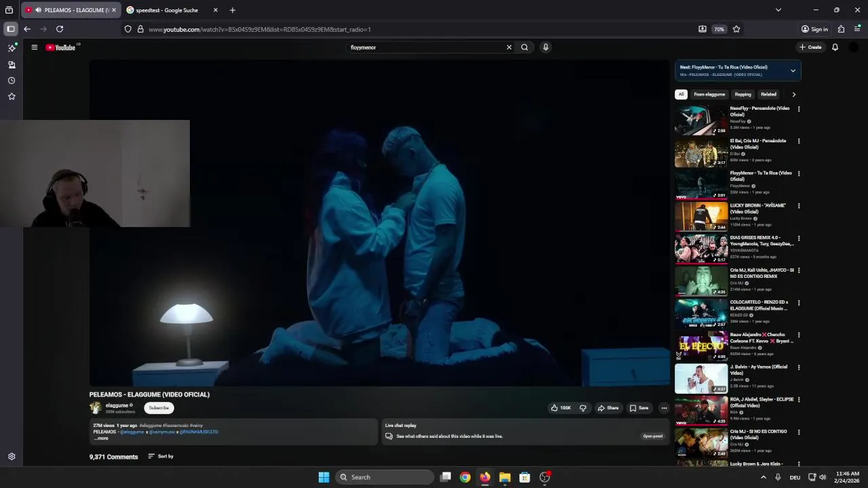Open the AI sparkle sidebar icon

[12, 48]
